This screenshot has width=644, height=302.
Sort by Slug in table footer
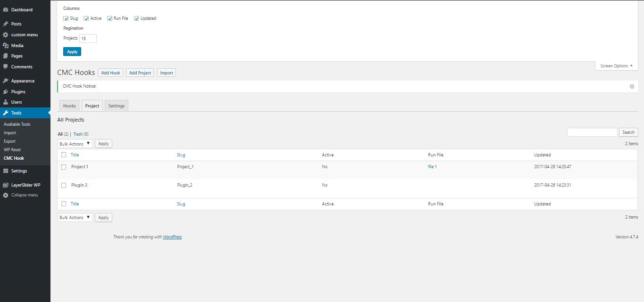tap(181, 204)
